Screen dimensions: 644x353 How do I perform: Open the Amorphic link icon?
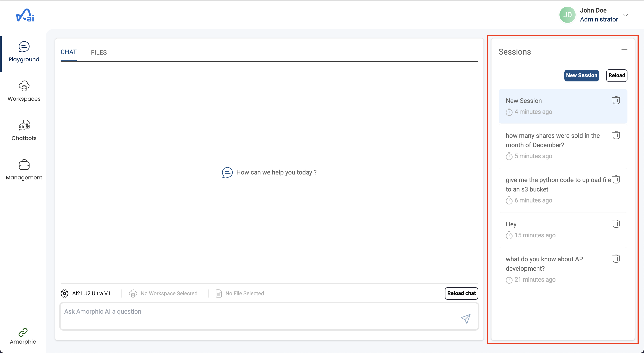click(x=23, y=332)
